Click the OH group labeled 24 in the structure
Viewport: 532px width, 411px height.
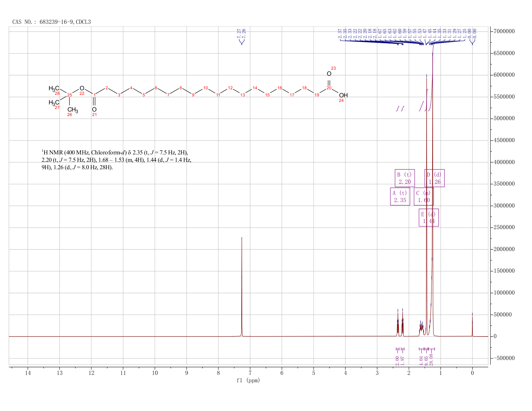pos(343,95)
